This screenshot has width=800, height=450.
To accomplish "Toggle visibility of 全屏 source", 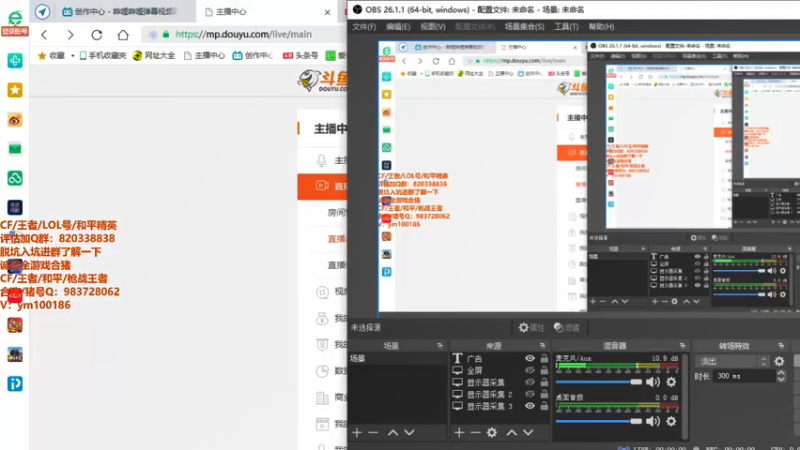I will (x=530, y=370).
